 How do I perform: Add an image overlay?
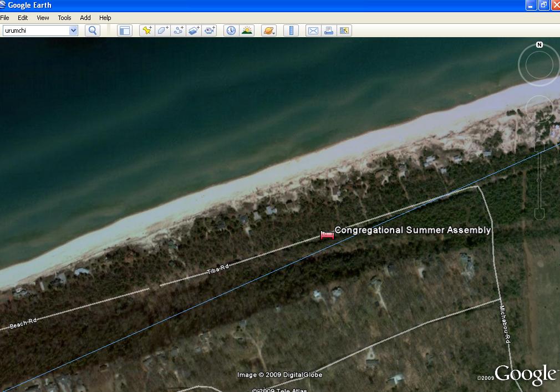click(x=194, y=30)
